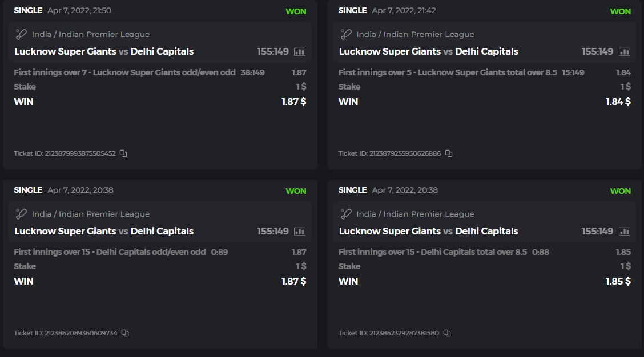Open India / Indian Premier League on 21:42 card

(415, 34)
